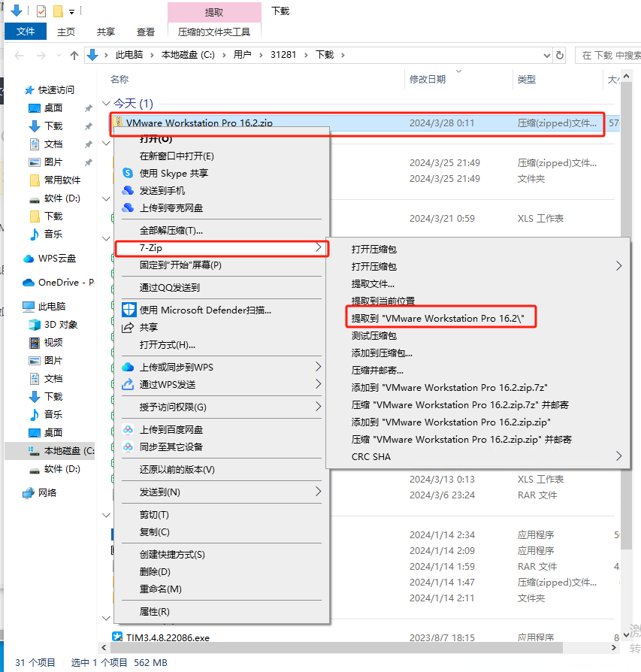641x672 pixels.
Task: Sort by 修改日期 column header
Action: [x=427, y=79]
